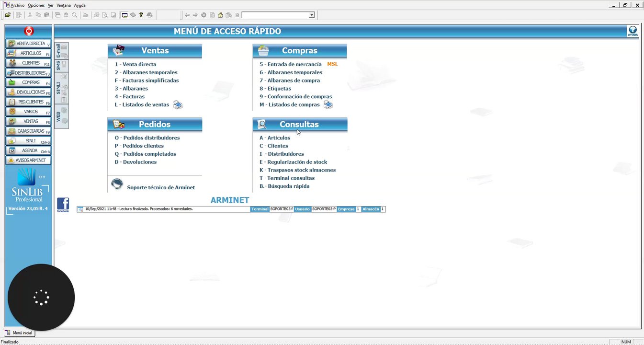The height and width of the screenshot is (345, 644).
Task: Open F - Facturas simplificadas link
Action: point(147,80)
